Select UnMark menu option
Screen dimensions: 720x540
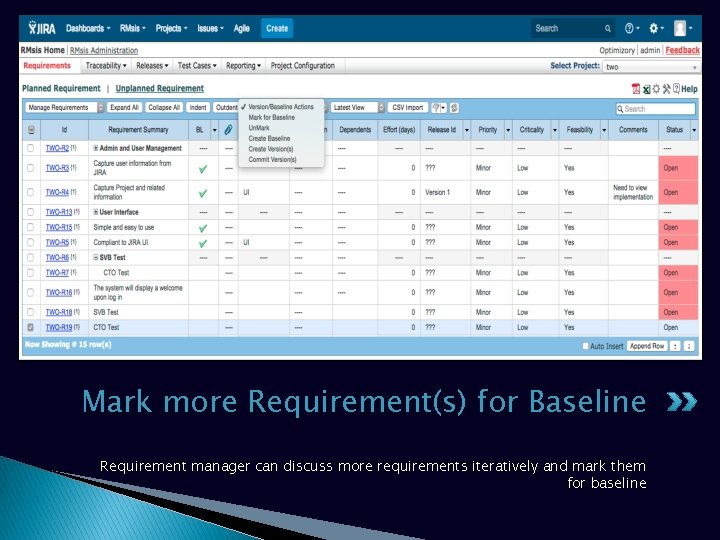click(259, 128)
